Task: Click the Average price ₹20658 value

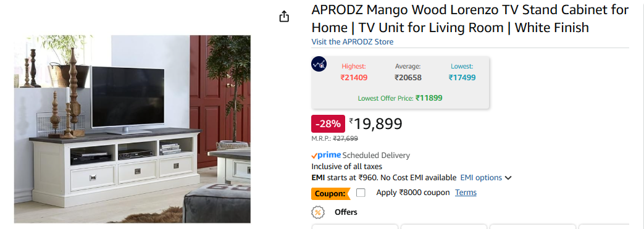Action: [408, 77]
